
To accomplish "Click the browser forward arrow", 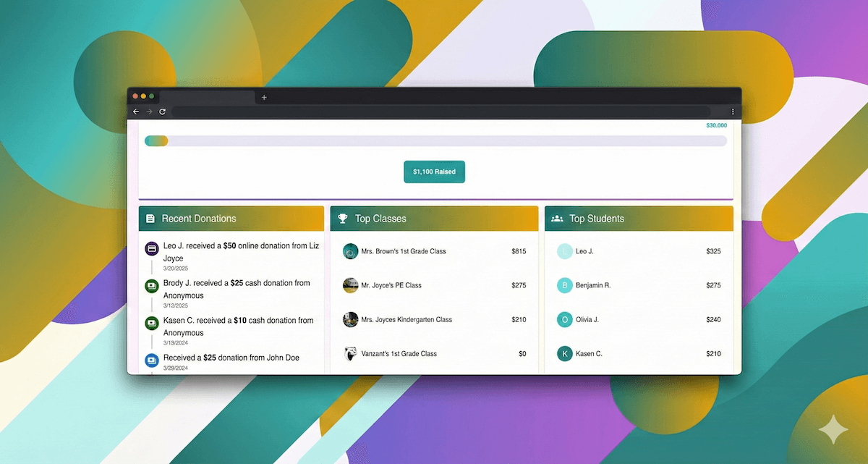I will click(x=149, y=111).
